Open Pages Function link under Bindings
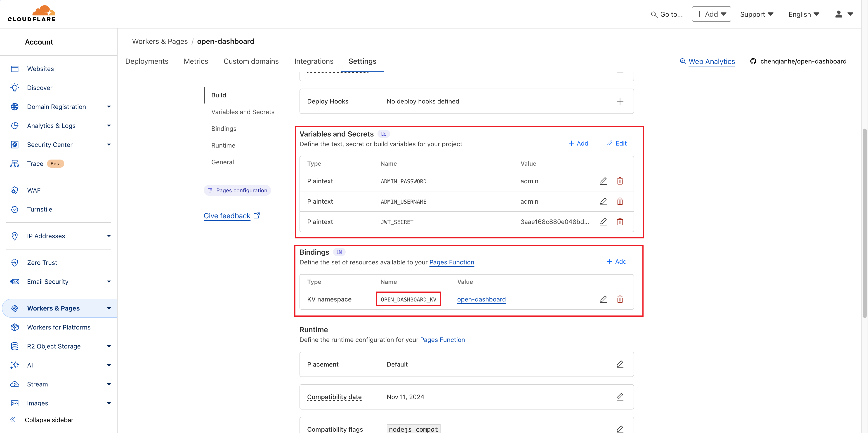This screenshot has height=433, width=868. coord(452,262)
